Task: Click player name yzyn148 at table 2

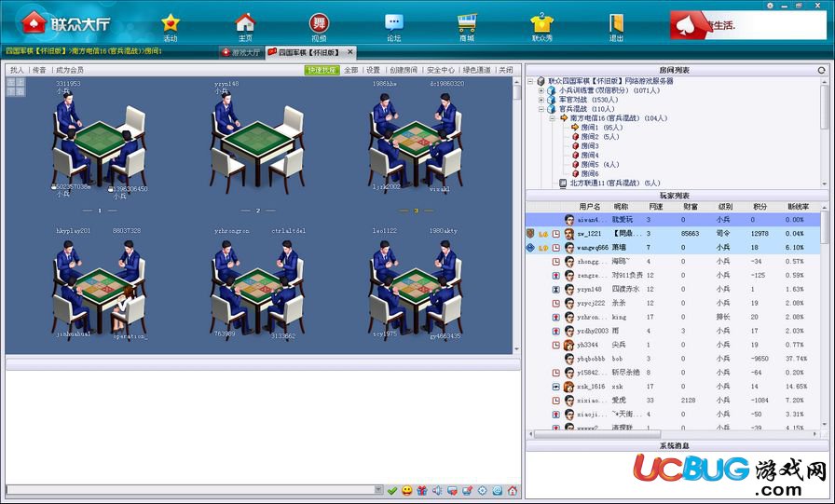Action: (x=226, y=84)
